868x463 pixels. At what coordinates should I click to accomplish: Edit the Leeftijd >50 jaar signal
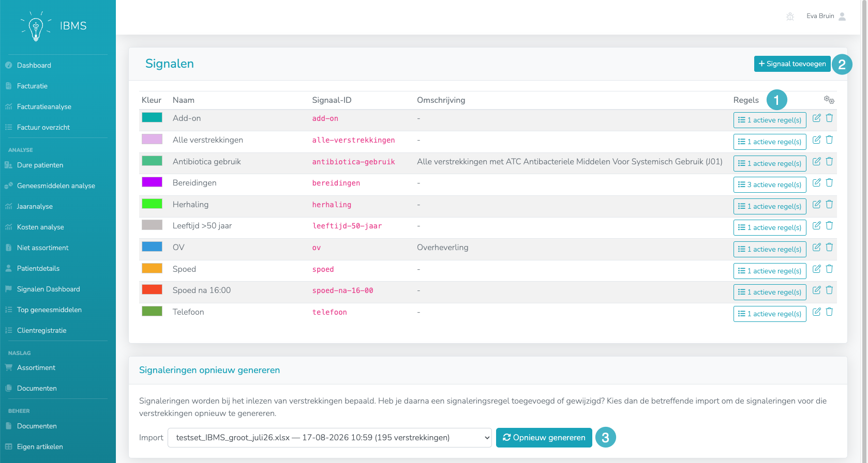817,226
